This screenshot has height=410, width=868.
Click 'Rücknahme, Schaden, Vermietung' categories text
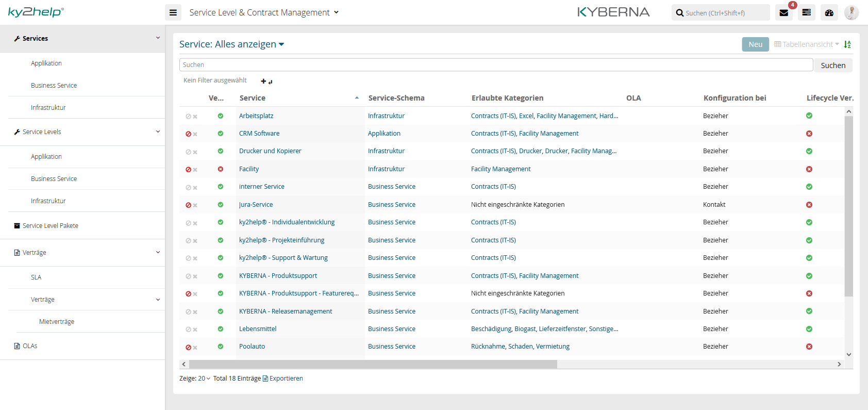(520, 347)
